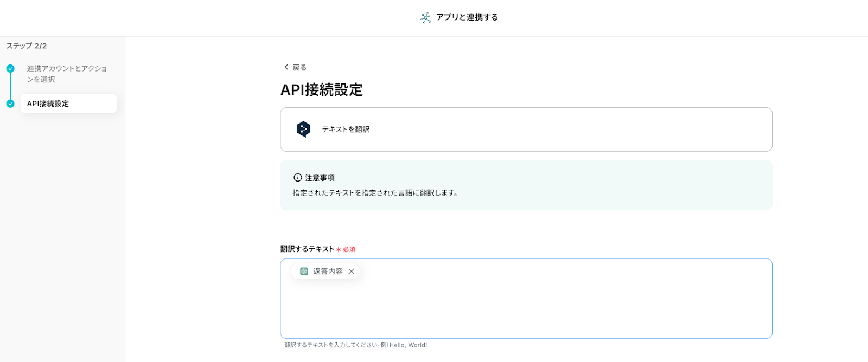Click the 'API接続設定' page heading
This screenshot has width=868, height=362.
pyautogui.click(x=322, y=90)
